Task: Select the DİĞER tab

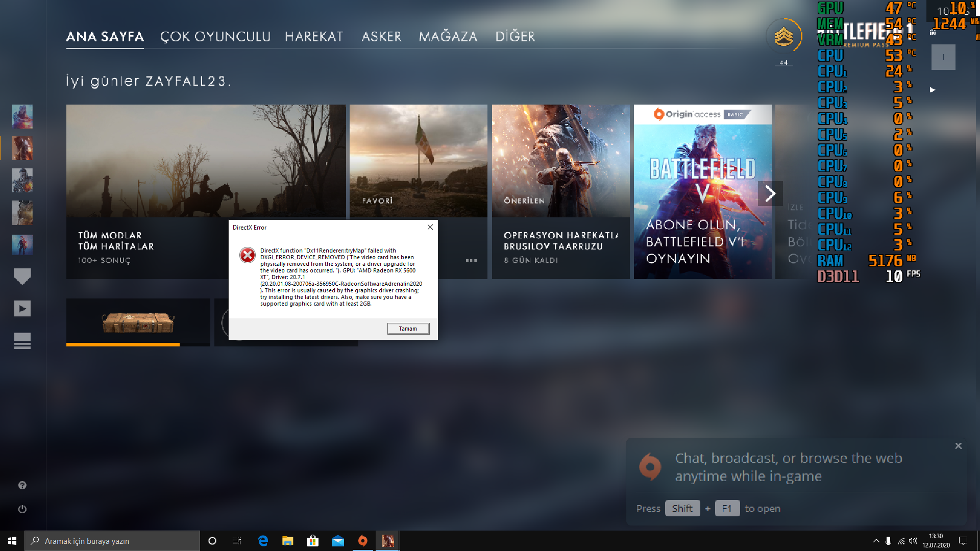Action: click(x=516, y=37)
